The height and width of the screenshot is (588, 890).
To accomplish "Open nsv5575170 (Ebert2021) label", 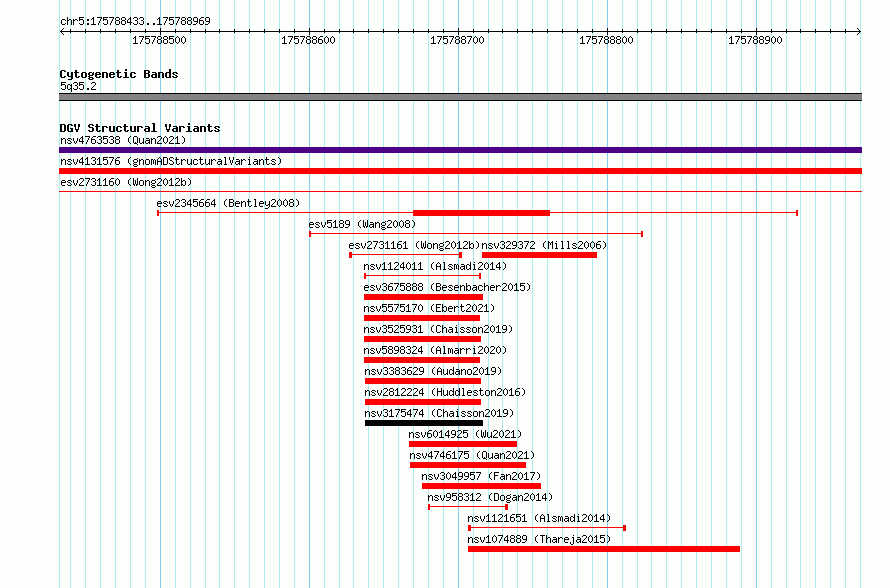I will tap(429, 308).
